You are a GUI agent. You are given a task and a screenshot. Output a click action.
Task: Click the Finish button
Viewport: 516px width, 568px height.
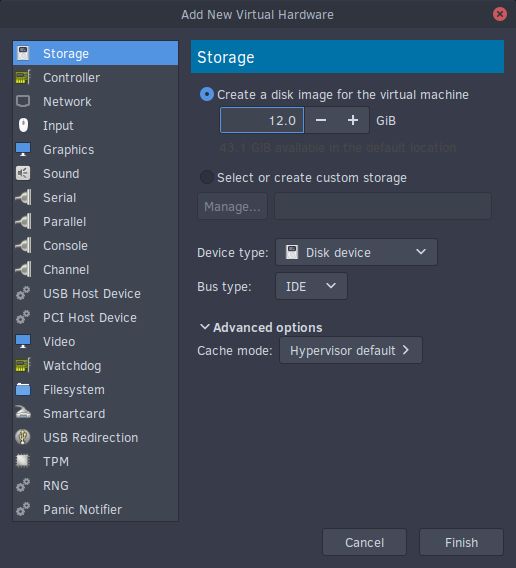(461, 542)
